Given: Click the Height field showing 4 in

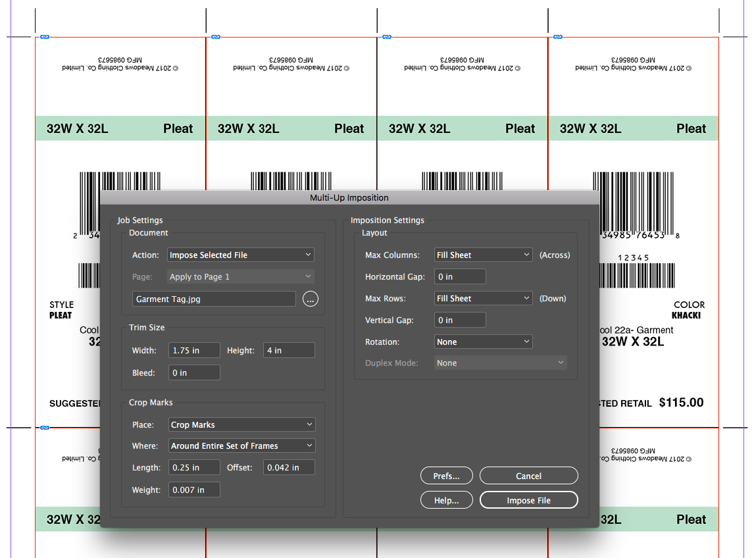Looking at the screenshot, I should coord(288,350).
